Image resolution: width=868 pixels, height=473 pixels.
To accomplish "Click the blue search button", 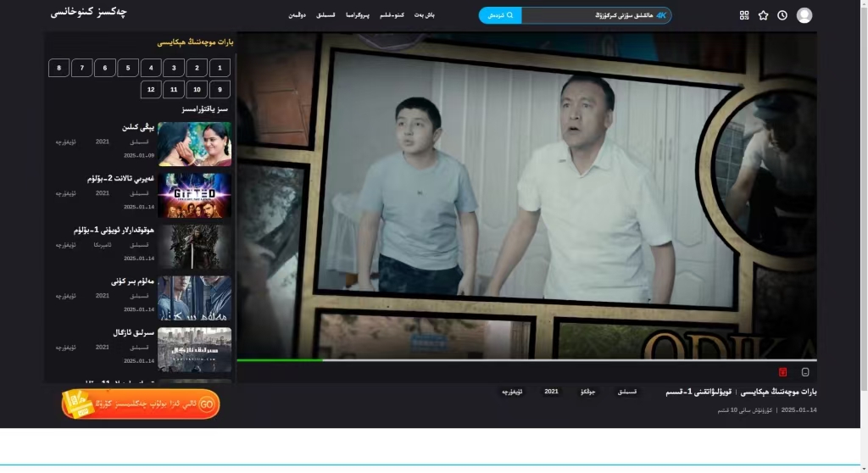I will (500, 15).
